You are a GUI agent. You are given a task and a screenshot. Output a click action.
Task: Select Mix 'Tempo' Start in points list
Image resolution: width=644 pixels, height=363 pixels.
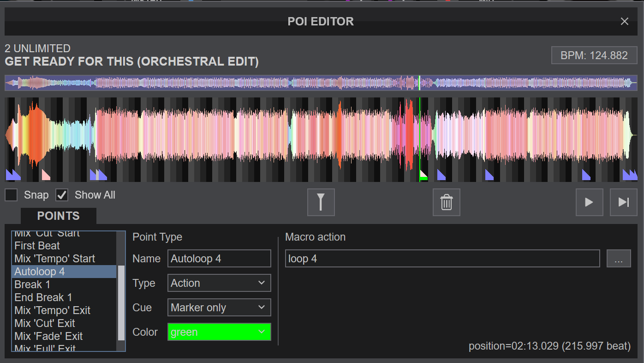pyautogui.click(x=64, y=259)
